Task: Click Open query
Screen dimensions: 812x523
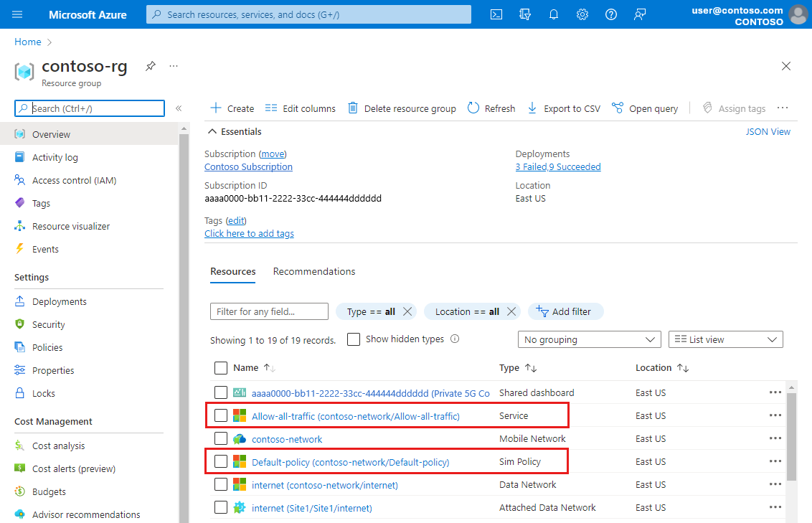Action: pos(645,108)
